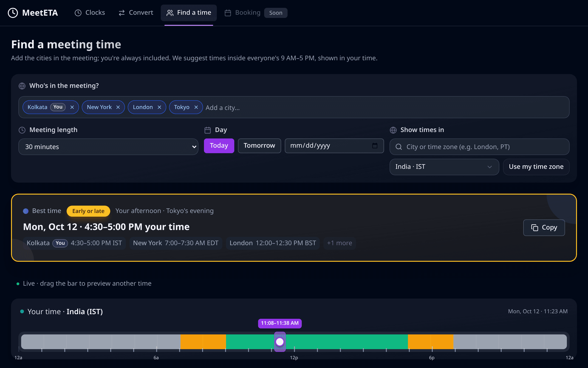Open the Clocks tab

point(90,13)
